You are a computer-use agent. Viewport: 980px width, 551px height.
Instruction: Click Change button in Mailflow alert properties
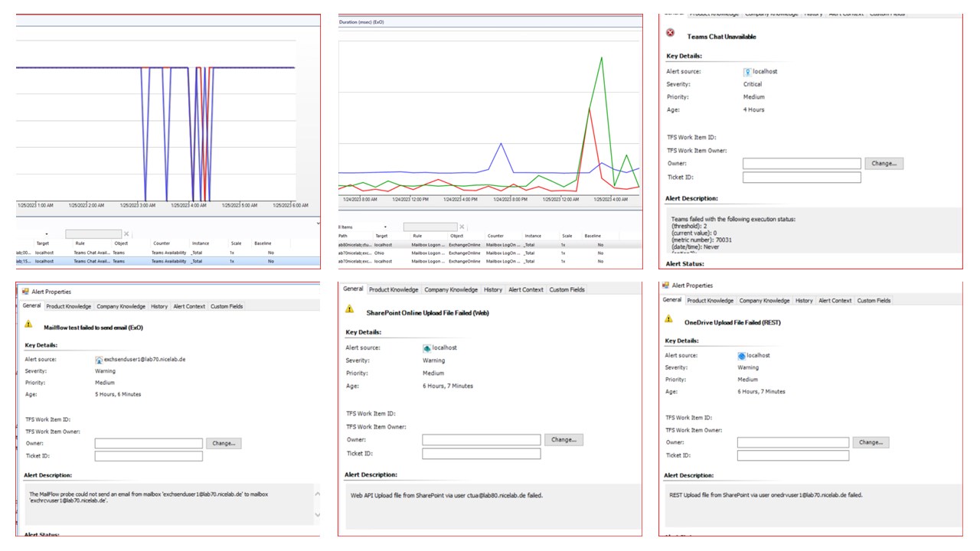pyautogui.click(x=224, y=443)
